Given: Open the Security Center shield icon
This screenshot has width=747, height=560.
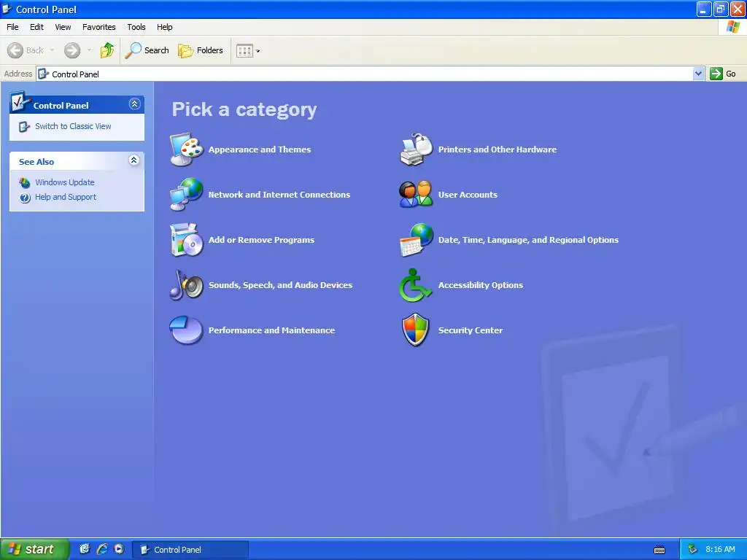Looking at the screenshot, I should [416, 330].
